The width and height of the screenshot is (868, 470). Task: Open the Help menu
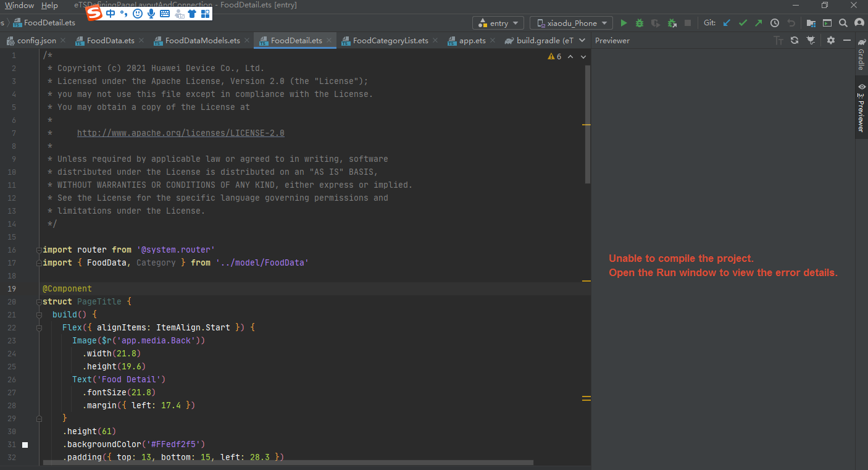[49, 5]
